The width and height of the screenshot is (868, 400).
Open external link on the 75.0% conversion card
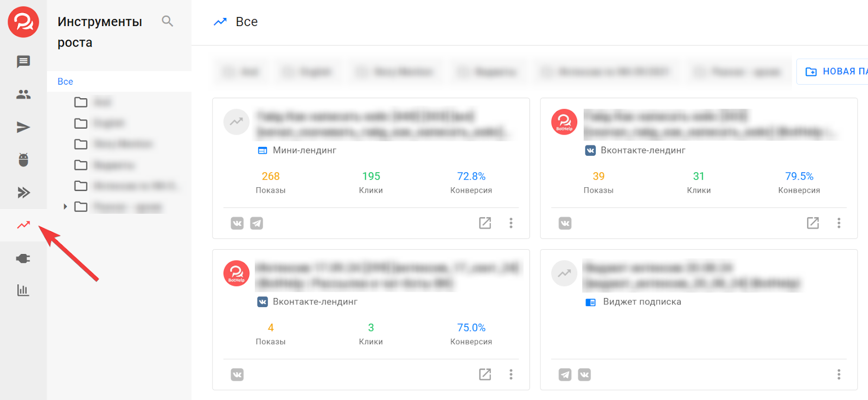click(485, 374)
